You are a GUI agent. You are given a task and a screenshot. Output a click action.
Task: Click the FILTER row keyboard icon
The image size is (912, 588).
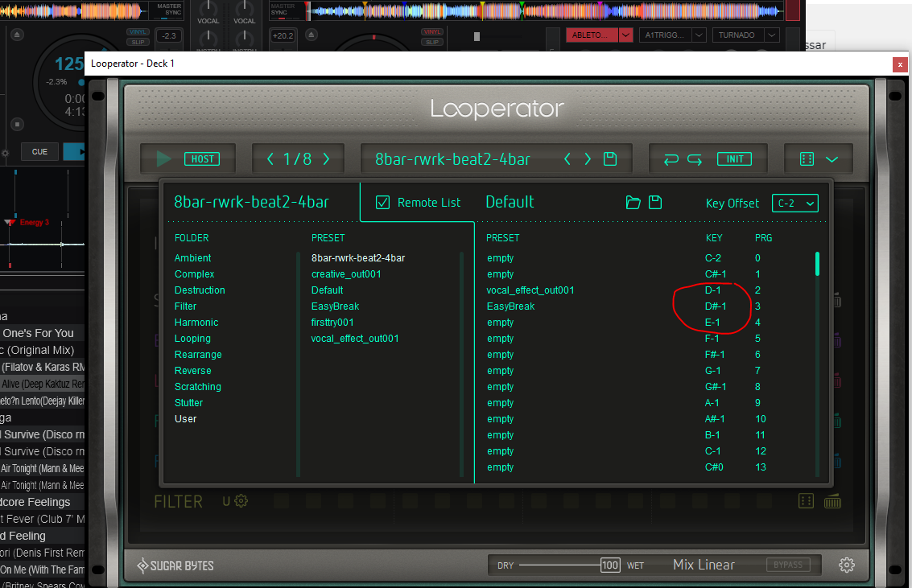832,501
